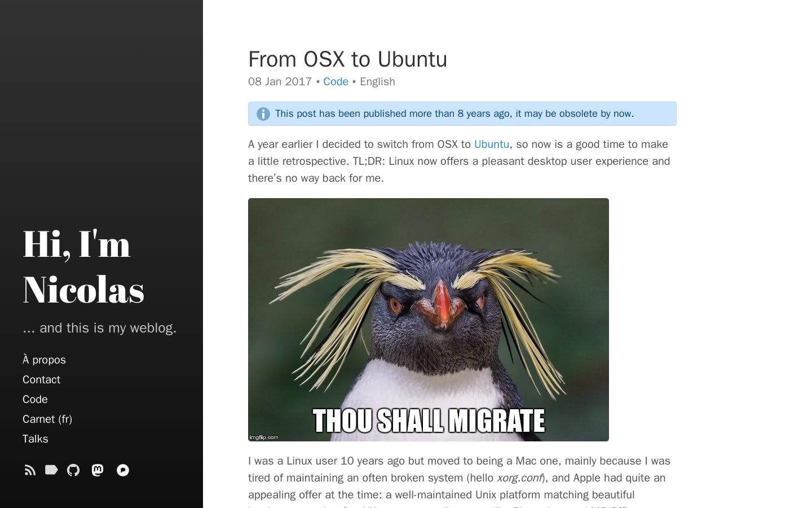Open the RSS feed icon
812x508 pixels.
click(x=30, y=470)
